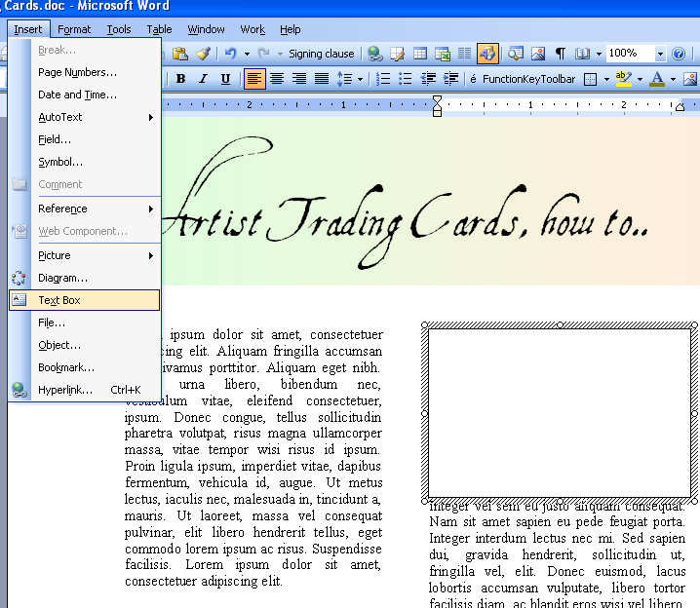This screenshot has height=608, width=700.
Task: Click the Undo arrow icon
Action: click(x=230, y=54)
